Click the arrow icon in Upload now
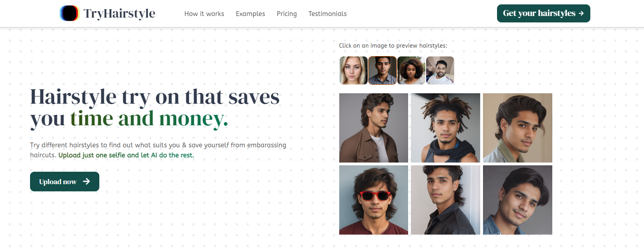 (x=87, y=181)
